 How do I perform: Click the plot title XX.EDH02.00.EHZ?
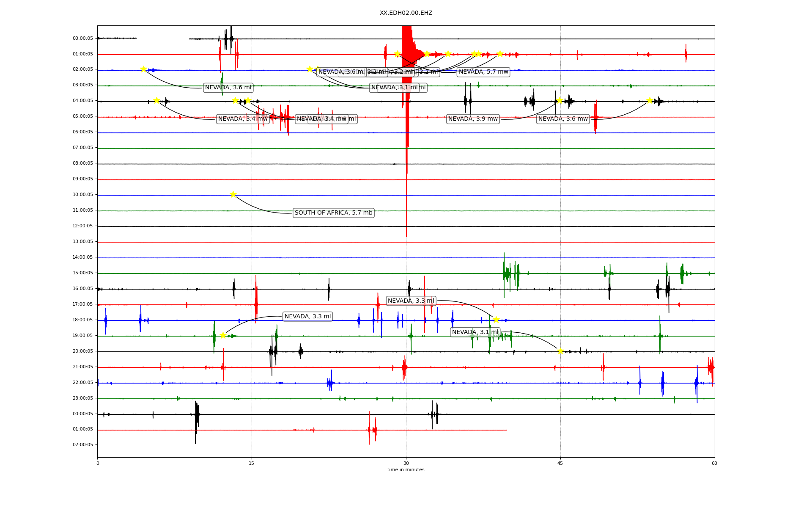[406, 13]
